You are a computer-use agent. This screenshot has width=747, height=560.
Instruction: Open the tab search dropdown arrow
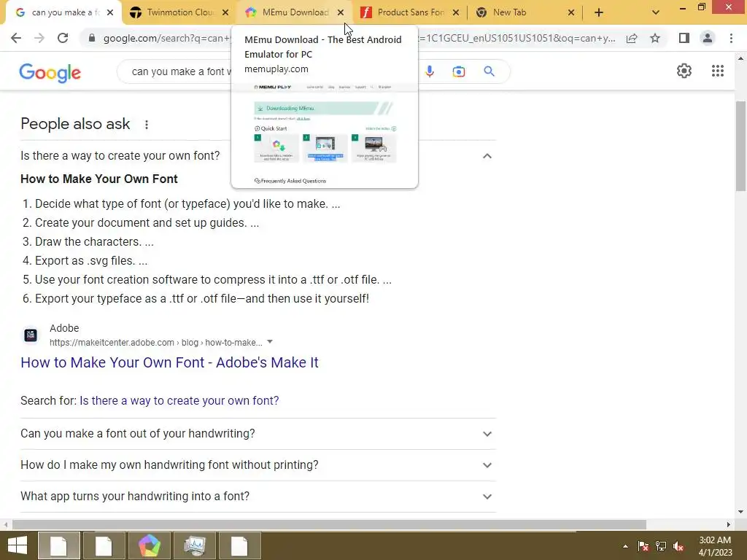point(656,12)
